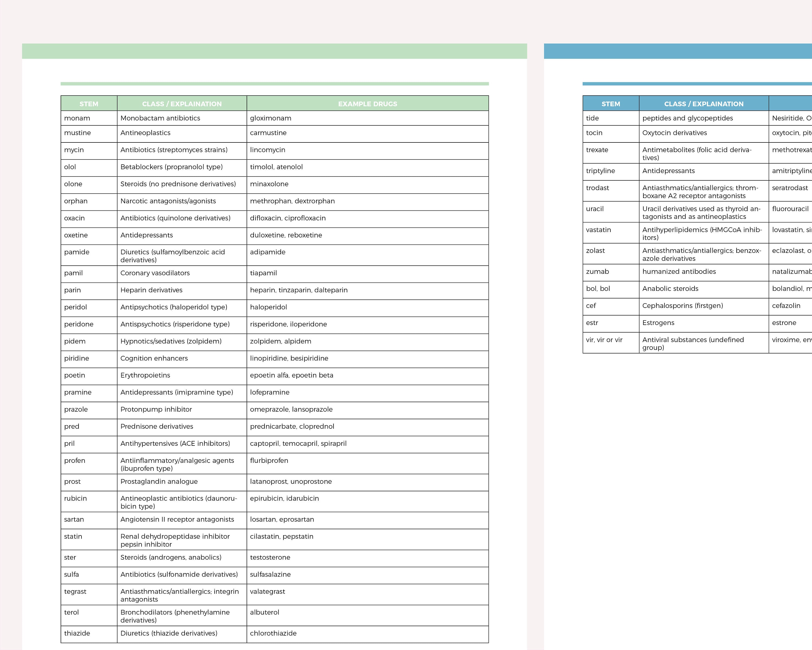Click 'timolol, atenolol' example cell
This screenshot has width=812, height=650.
coord(368,168)
